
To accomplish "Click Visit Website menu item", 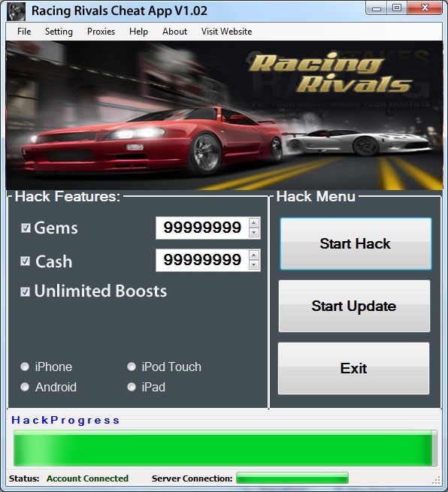I will tap(227, 32).
